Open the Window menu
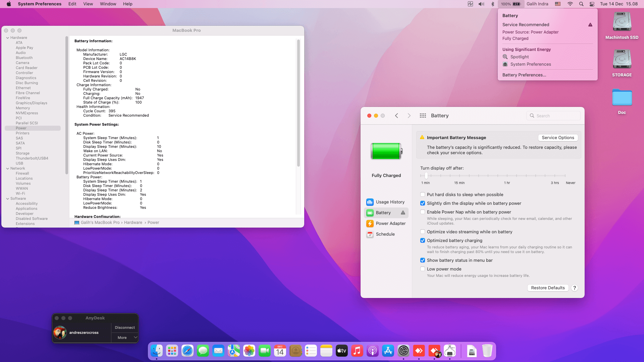Screen dimensions: 644x362 pos(108,4)
